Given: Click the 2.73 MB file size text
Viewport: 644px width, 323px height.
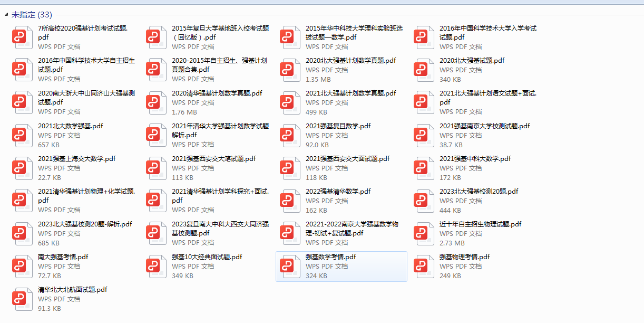Looking at the screenshot, I should click(452, 243).
